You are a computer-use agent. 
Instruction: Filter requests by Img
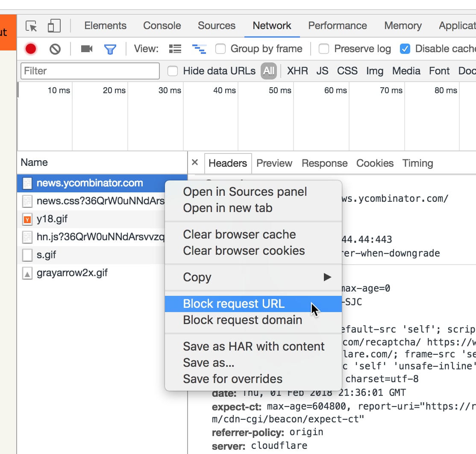[375, 71]
